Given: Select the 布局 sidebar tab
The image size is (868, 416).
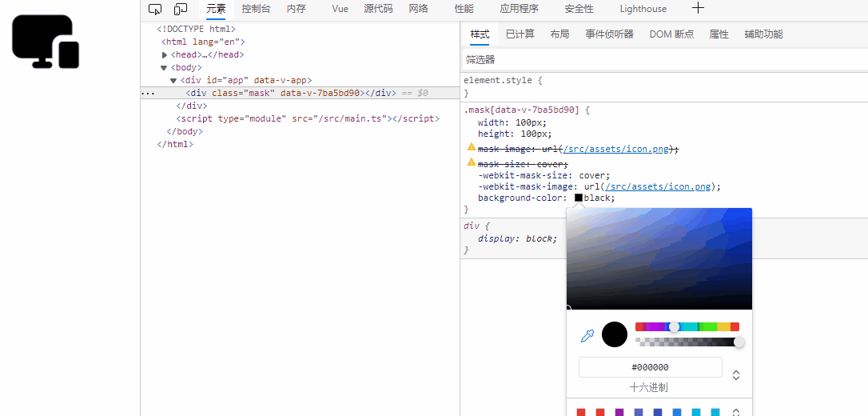Looking at the screenshot, I should 559,34.
